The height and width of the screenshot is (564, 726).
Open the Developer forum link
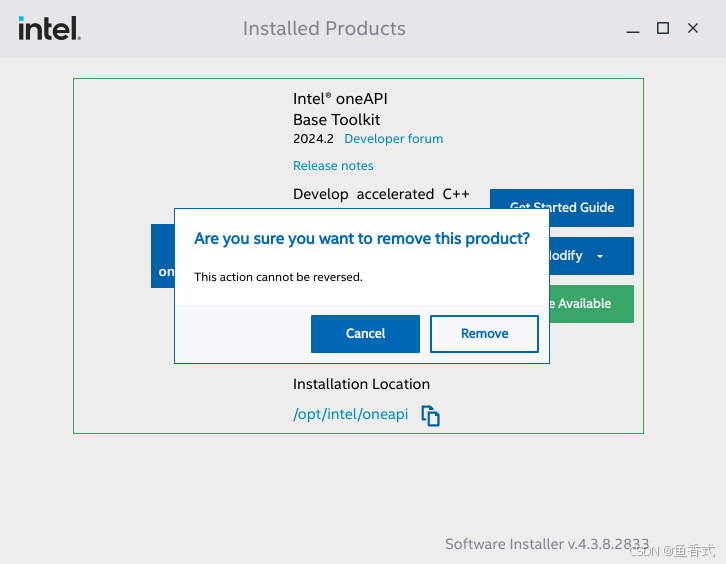click(394, 138)
